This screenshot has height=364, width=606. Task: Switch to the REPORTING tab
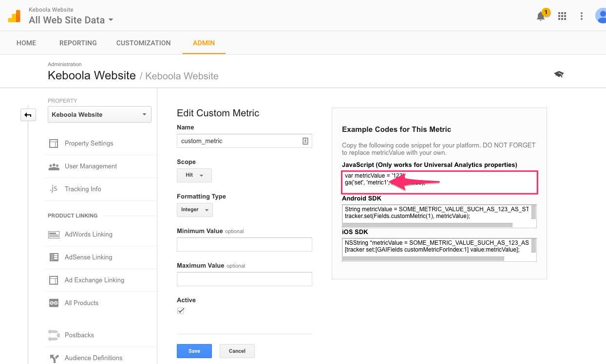pos(78,43)
